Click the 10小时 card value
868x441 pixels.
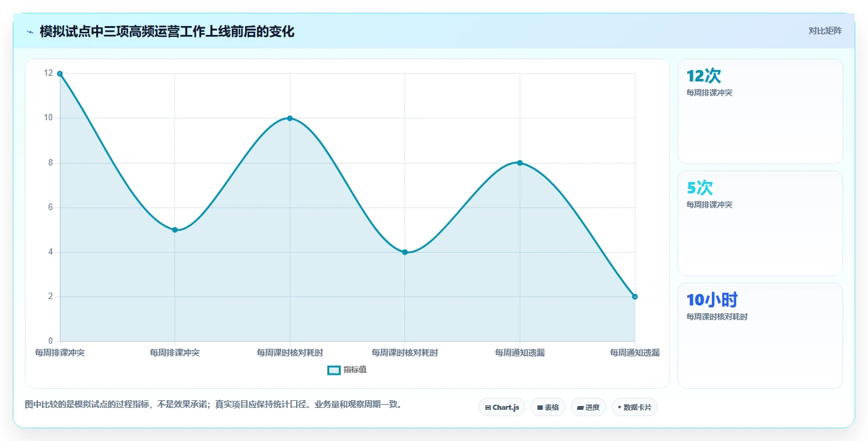pos(712,300)
